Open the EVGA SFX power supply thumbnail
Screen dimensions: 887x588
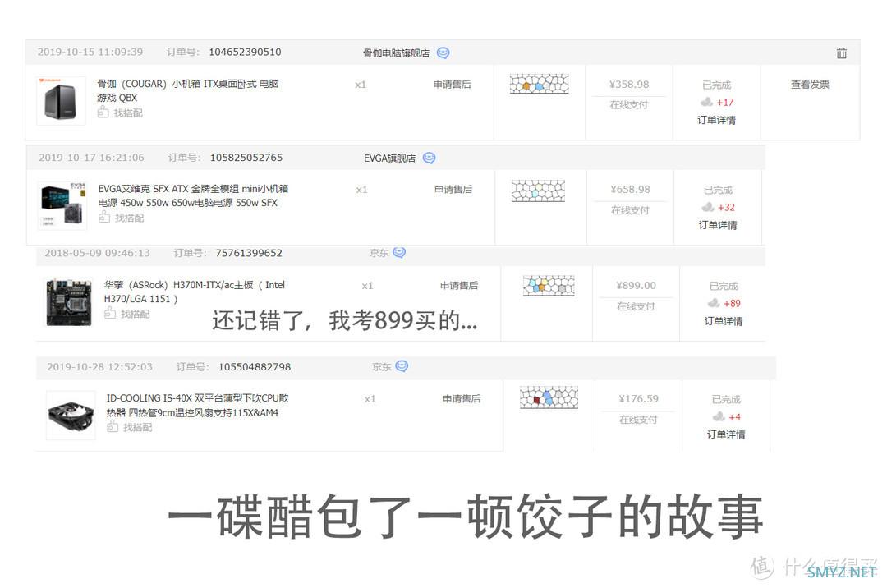pos(62,206)
